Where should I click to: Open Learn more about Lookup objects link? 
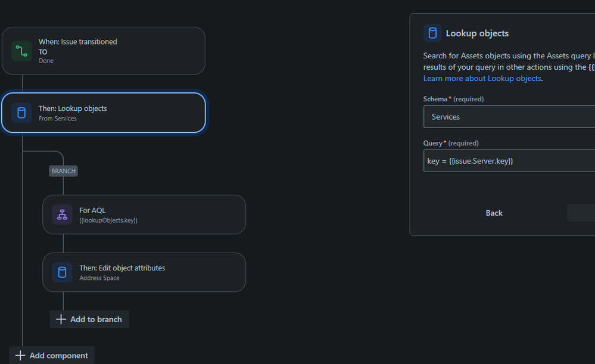point(482,78)
